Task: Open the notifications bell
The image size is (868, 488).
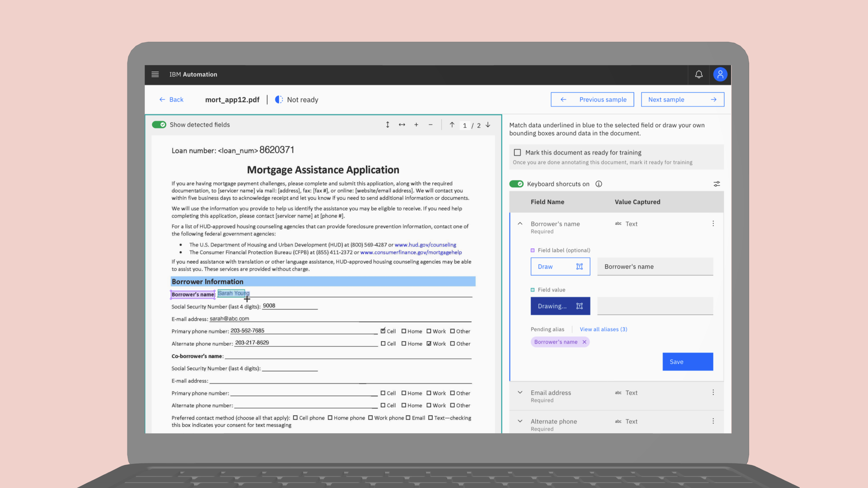Action: 699,74
